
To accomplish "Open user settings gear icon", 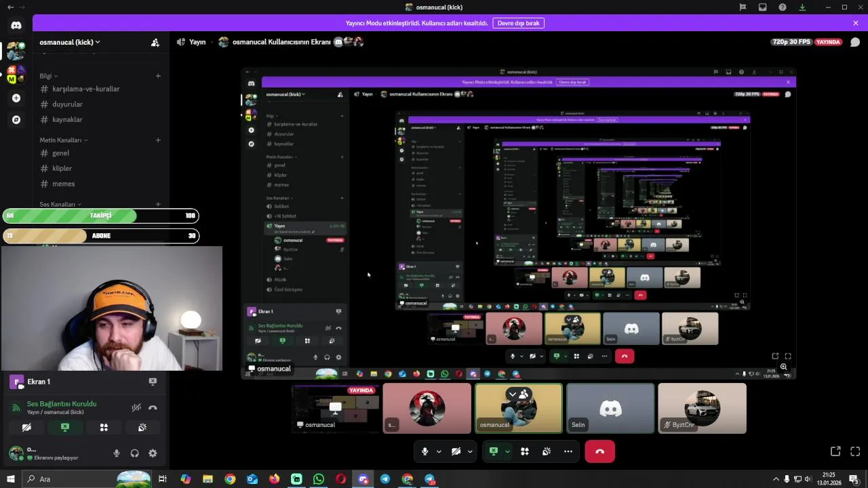I will tap(153, 453).
